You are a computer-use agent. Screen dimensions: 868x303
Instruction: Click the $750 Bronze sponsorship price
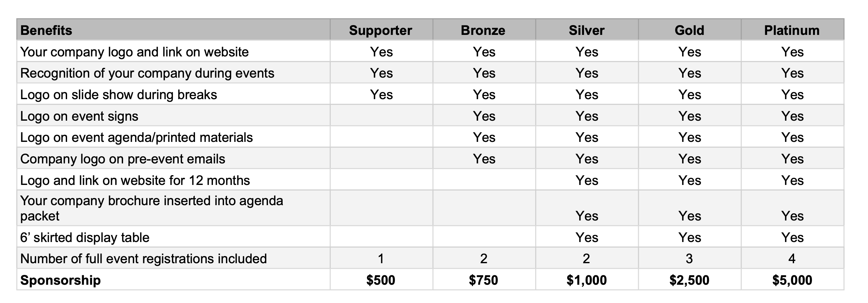[x=483, y=280]
